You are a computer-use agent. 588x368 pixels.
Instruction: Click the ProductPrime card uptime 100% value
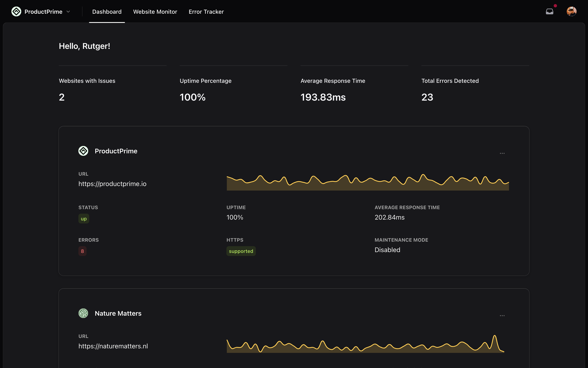click(x=235, y=217)
